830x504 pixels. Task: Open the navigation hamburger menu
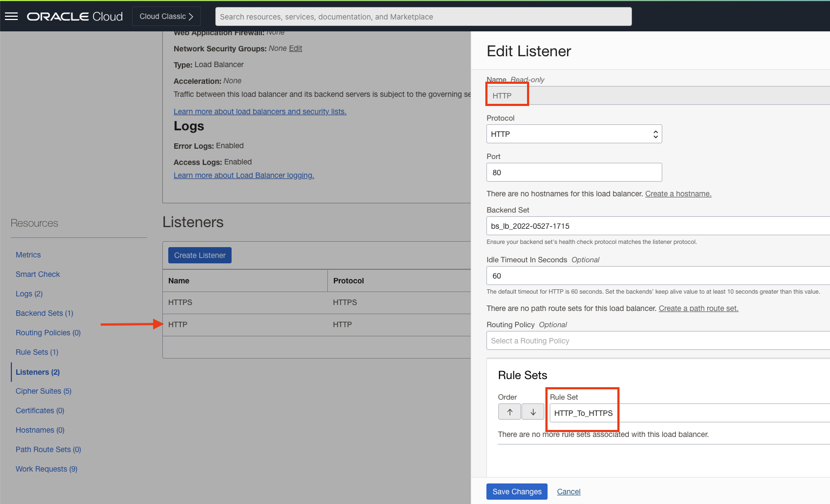[x=11, y=15]
